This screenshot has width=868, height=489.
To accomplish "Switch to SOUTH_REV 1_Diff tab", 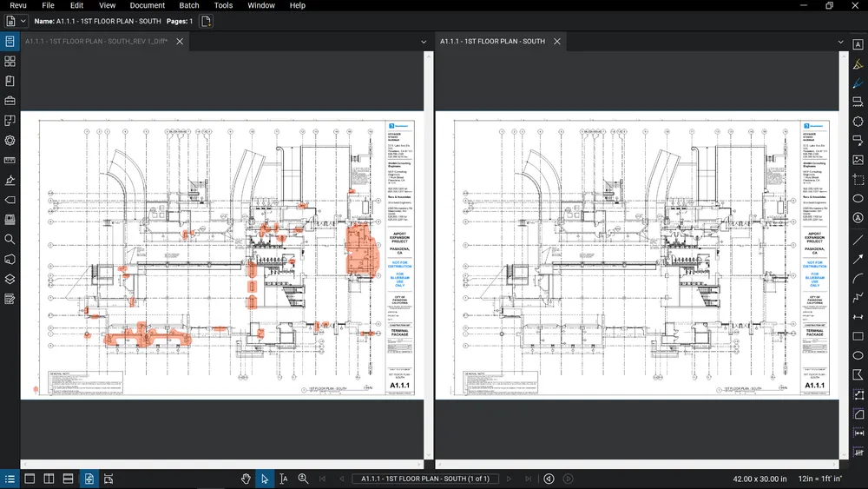I will (95, 41).
